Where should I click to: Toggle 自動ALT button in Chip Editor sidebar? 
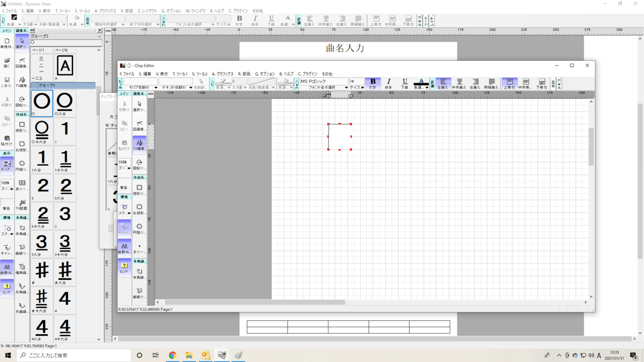pyautogui.click(x=124, y=247)
